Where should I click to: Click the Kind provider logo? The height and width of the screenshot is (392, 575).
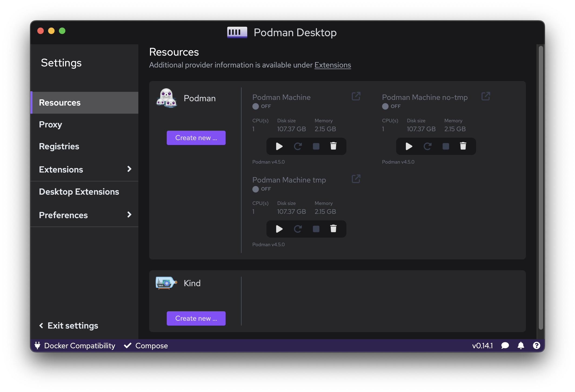pos(166,283)
